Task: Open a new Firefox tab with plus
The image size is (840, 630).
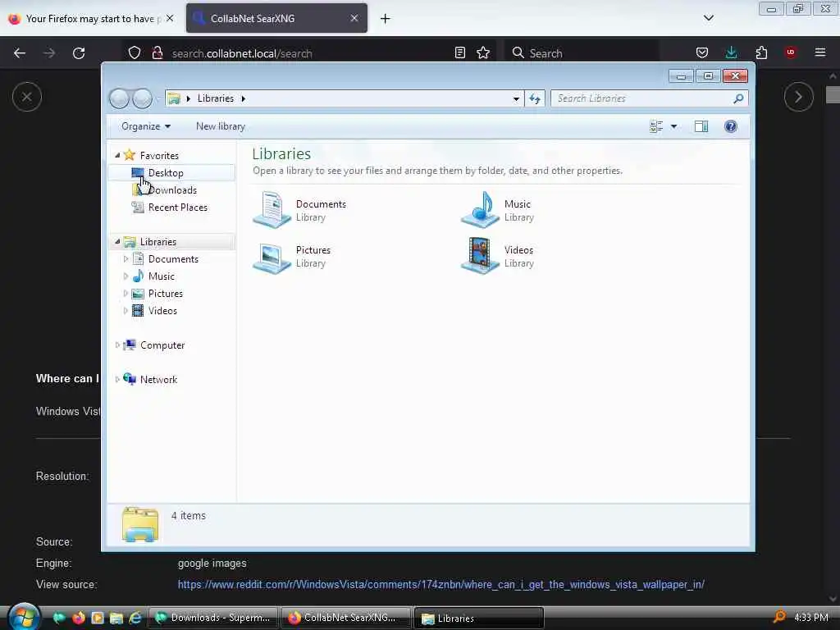Action: click(385, 19)
